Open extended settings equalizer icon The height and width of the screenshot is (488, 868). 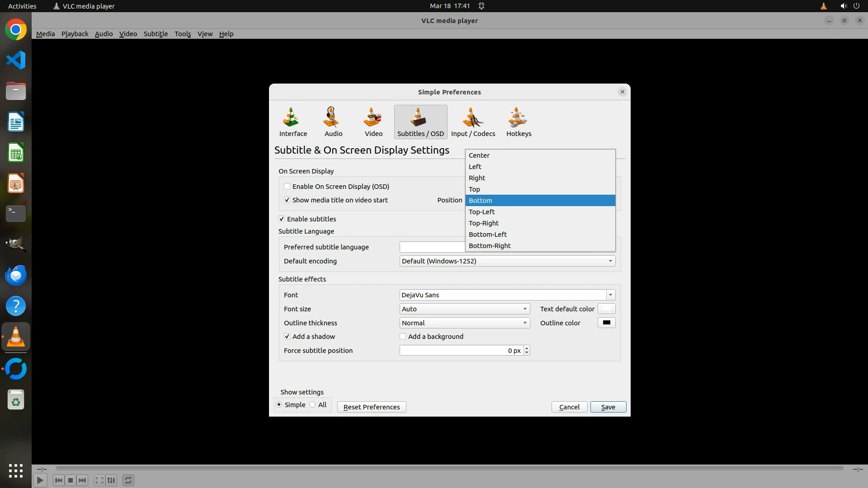pyautogui.click(x=111, y=480)
